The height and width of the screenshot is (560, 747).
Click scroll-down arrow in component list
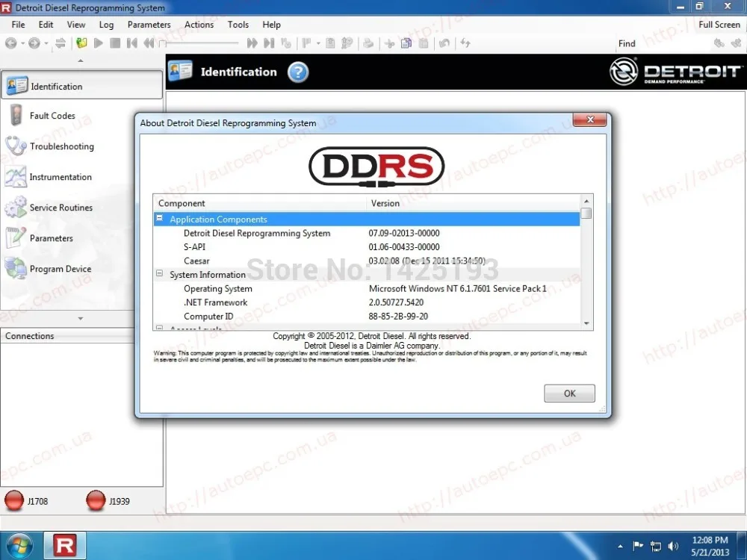coord(586,323)
